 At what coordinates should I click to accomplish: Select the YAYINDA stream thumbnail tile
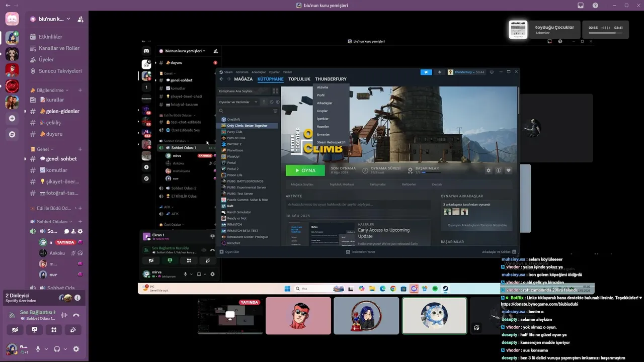(230, 316)
